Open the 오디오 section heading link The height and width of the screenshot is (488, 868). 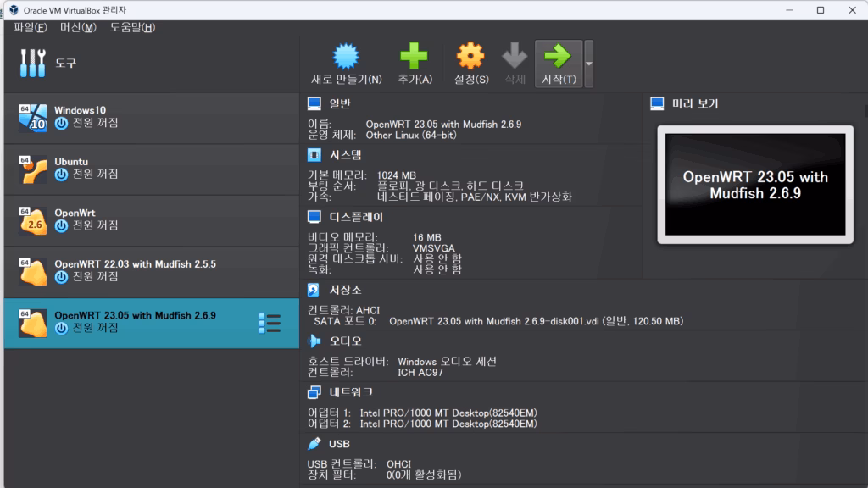(346, 341)
